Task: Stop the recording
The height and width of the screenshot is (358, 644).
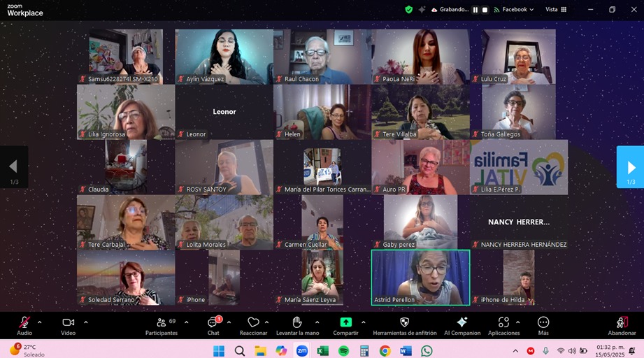Action: [x=485, y=10]
